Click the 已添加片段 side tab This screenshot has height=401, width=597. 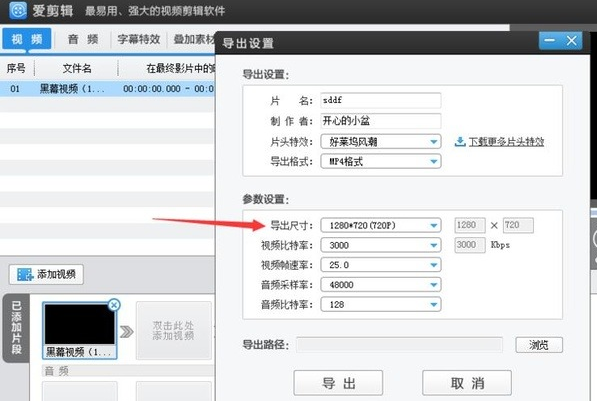click(16, 328)
